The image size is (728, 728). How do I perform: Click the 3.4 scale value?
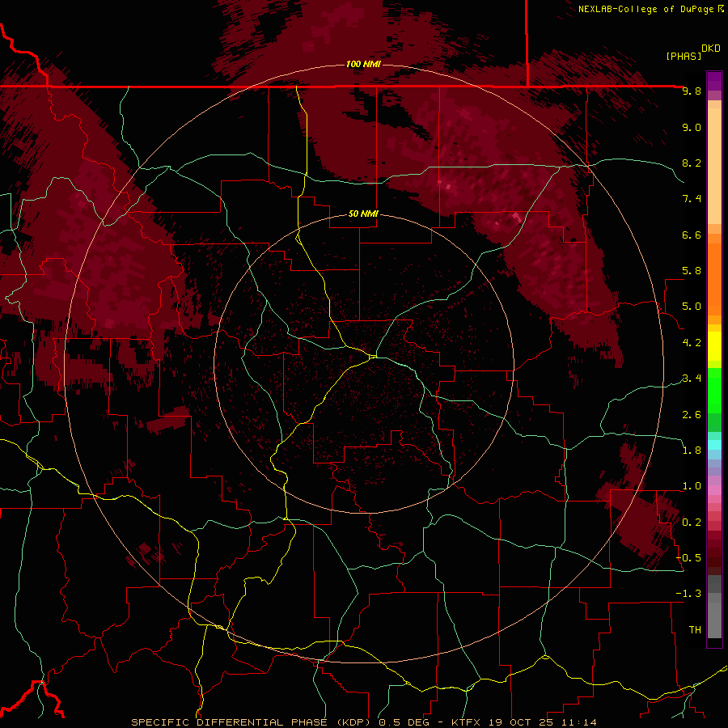tap(692, 379)
